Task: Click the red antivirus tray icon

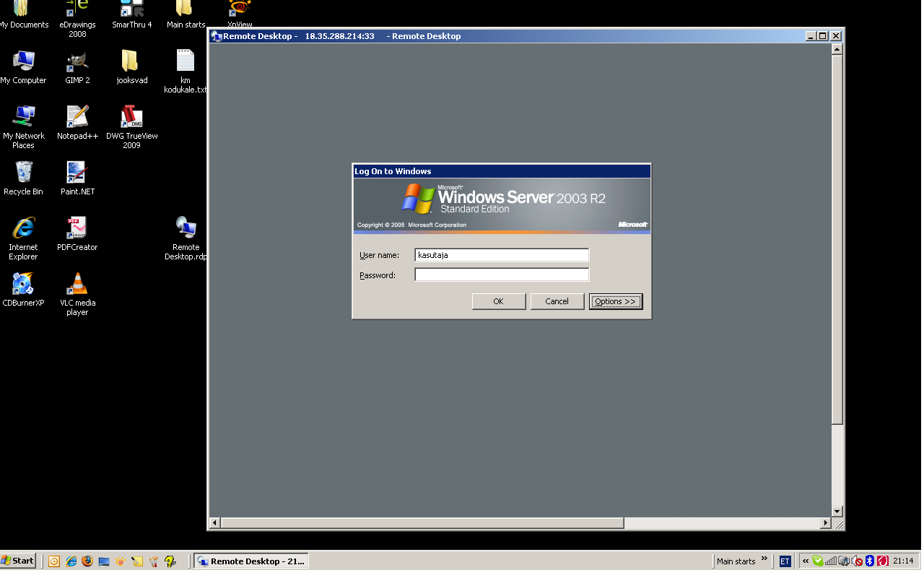Action: [882, 561]
